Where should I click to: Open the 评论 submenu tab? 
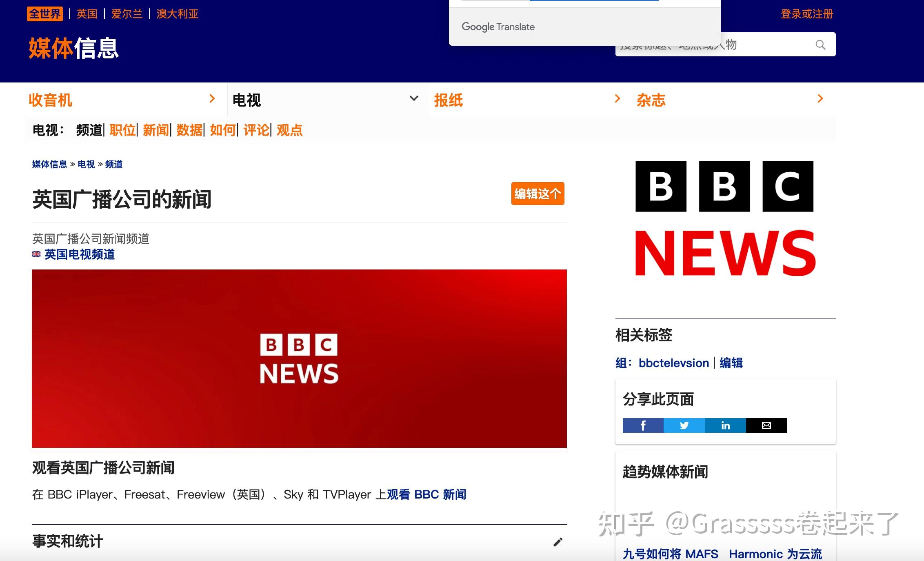[x=256, y=130]
